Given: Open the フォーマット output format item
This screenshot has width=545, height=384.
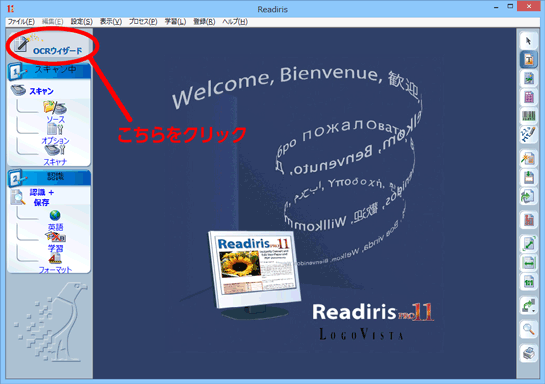Looking at the screenshot, I should [55, 263].
